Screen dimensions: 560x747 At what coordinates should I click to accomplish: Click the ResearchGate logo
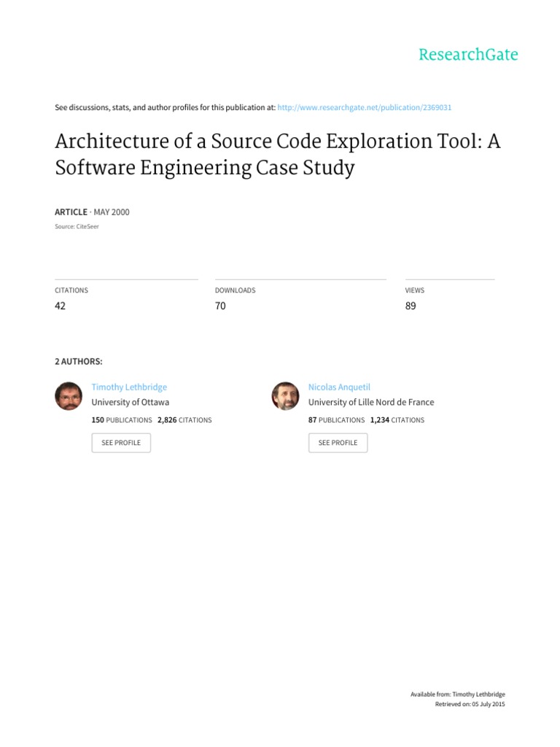coord(468,55)
